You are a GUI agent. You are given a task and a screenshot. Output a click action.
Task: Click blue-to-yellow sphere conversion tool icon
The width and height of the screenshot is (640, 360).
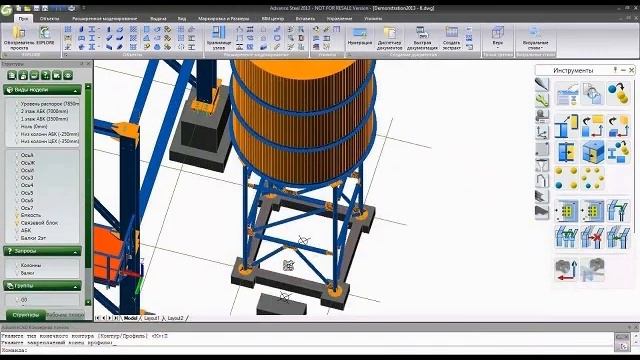tap(618, 93)
